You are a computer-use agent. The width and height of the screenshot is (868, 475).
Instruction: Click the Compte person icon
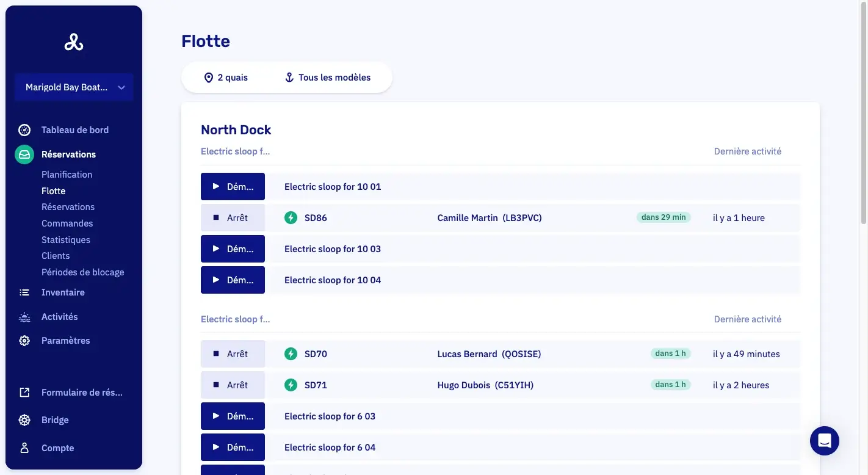[24, 448]
